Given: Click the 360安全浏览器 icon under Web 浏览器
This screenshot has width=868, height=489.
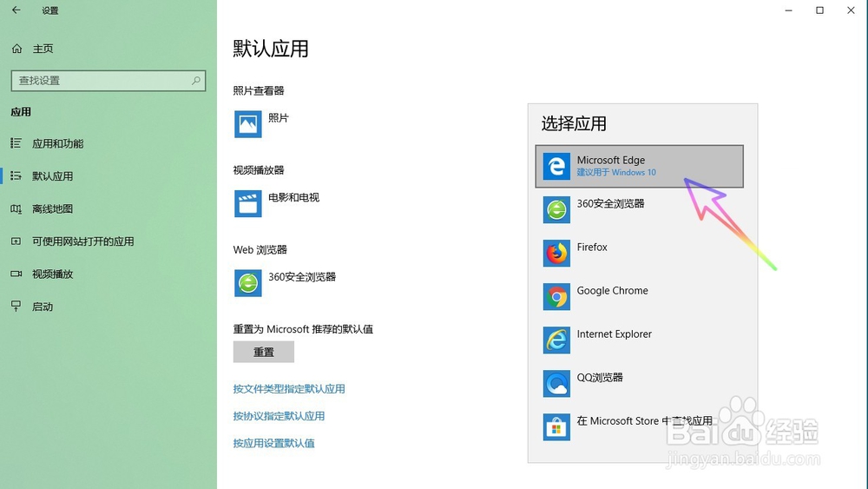Looking at the screenshot, I should pyautogui.click(x=247, y=283).
